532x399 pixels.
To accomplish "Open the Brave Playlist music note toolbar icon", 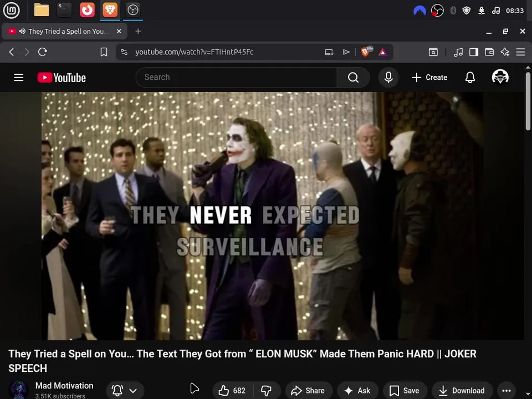I will click(x=458, y=52).
